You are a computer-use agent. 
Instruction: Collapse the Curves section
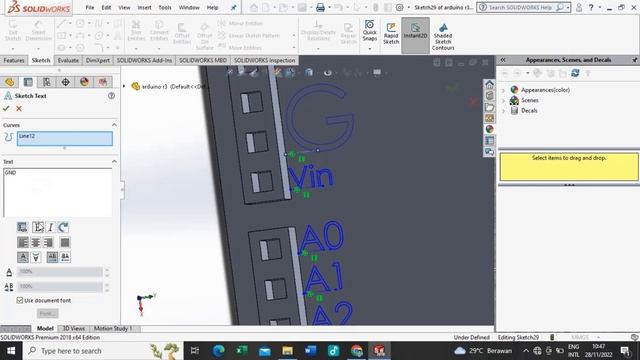tap(114, 125)
